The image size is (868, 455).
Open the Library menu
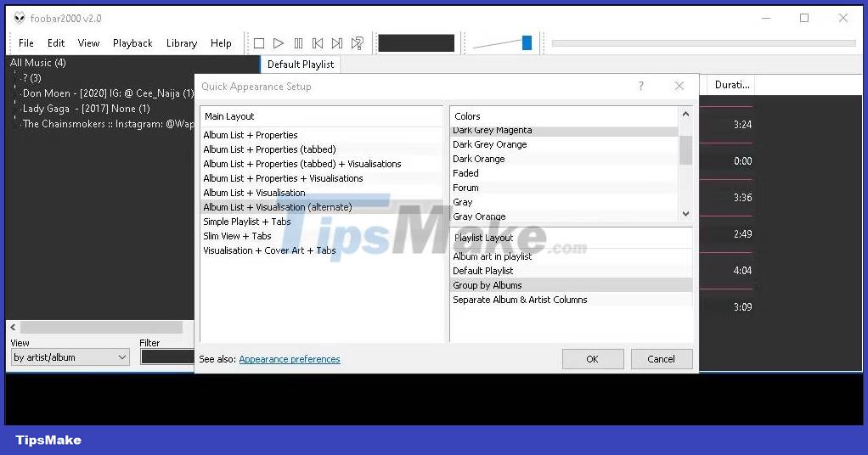point(182,43)
